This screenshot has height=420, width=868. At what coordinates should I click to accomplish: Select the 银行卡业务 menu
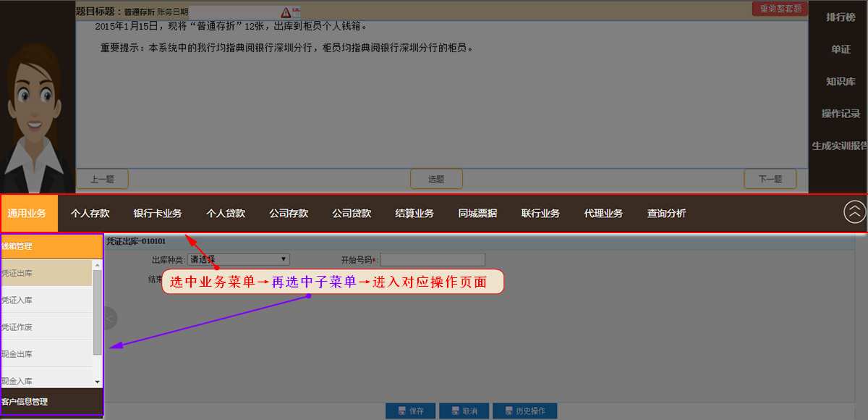(x=158, y=214)
